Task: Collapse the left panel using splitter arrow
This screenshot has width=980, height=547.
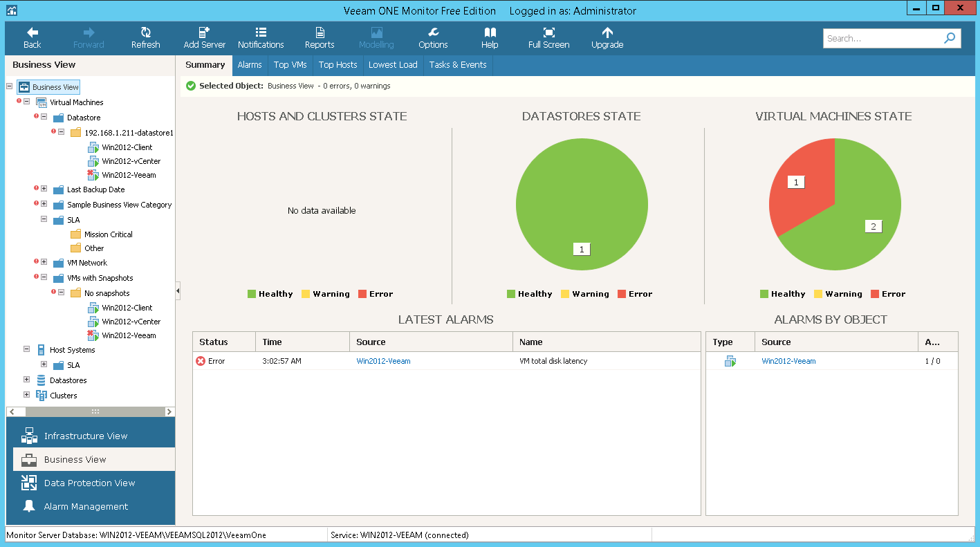Action: pyautogui.click(x=178, y=292)
